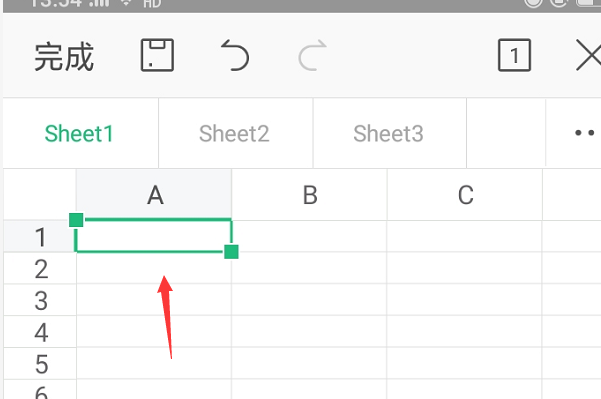Select row 3 header
The height and width of the screenshot is (399, 601).
(x=40, y=300)
